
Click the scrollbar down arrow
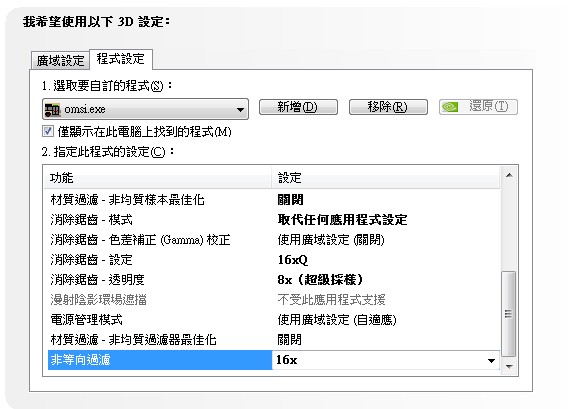(x=509, y=367)
